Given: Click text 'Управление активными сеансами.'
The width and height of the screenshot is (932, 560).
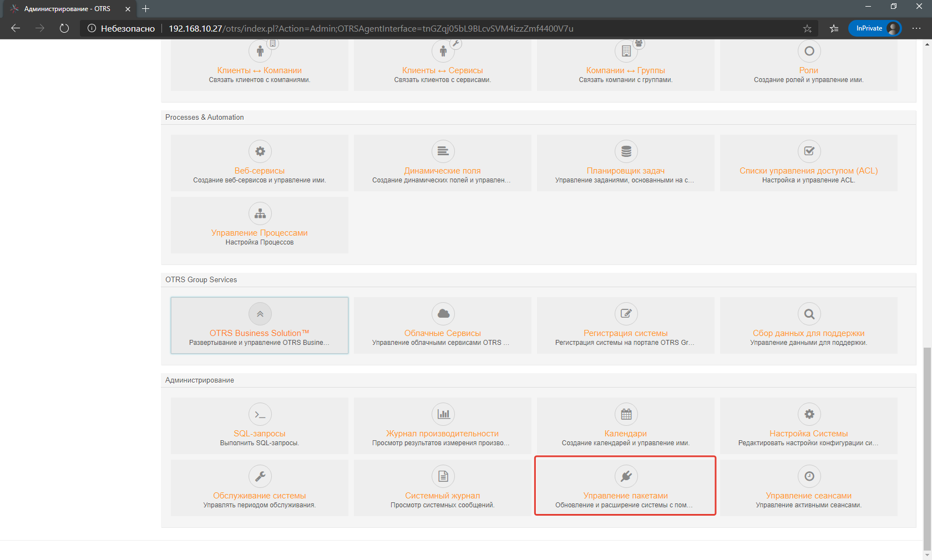Looking at the screenshot, I should [x=809, y=505].
